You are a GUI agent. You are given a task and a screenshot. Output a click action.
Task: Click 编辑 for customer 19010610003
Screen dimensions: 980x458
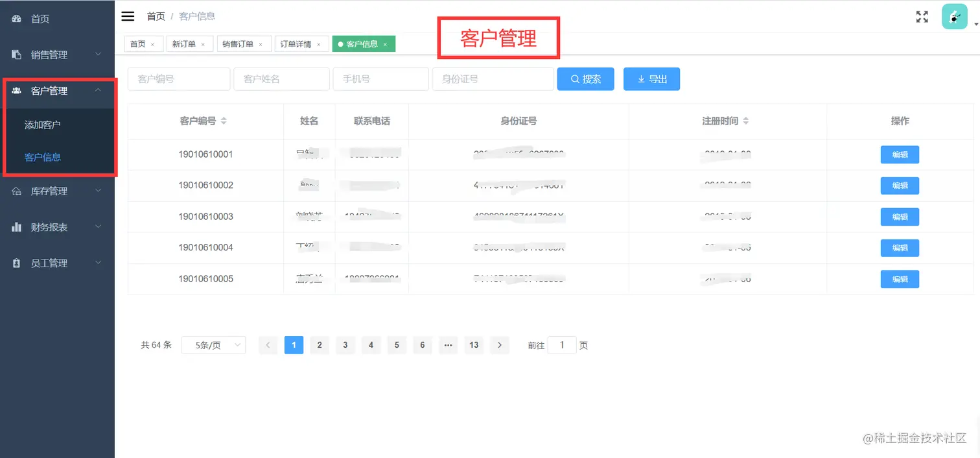(900, 217)
